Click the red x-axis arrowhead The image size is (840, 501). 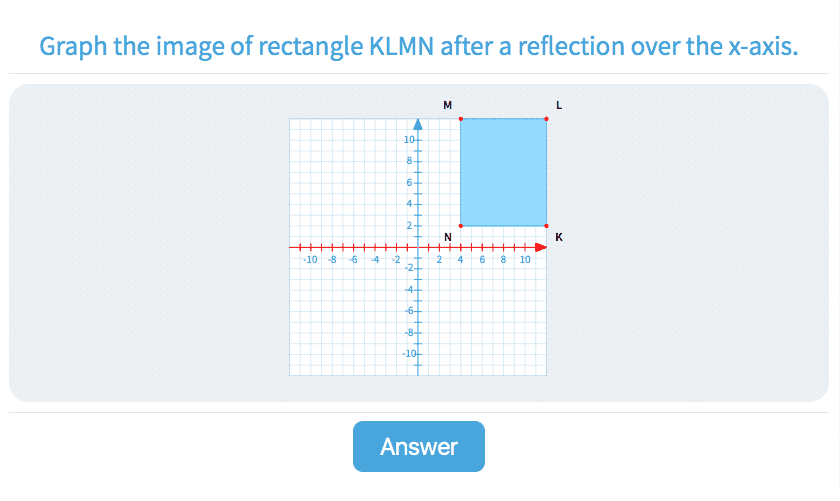[541, 247]
